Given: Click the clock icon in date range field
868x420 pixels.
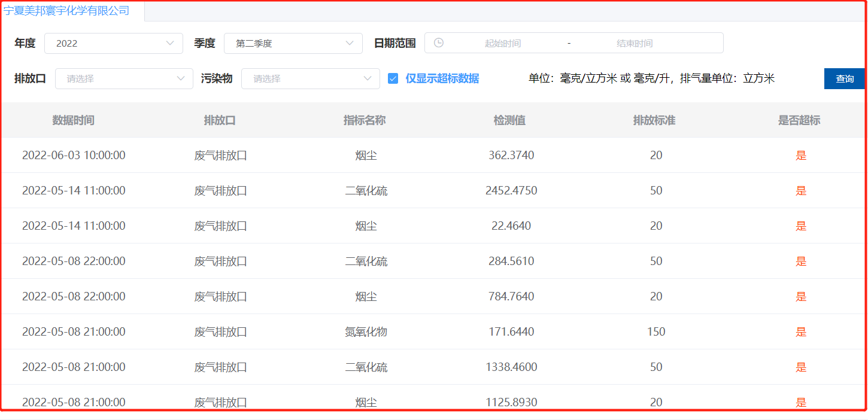Looking at the screenshot, I should click(439, 43).
